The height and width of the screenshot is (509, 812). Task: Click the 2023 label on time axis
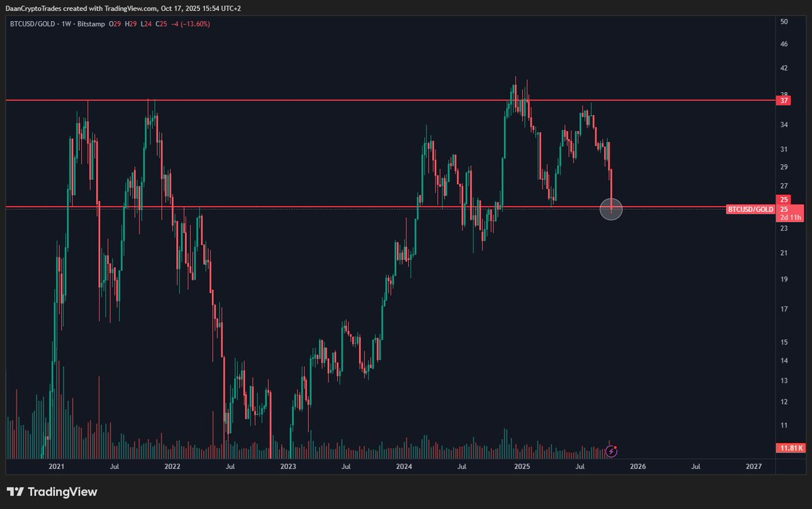(x=288, y=466)
